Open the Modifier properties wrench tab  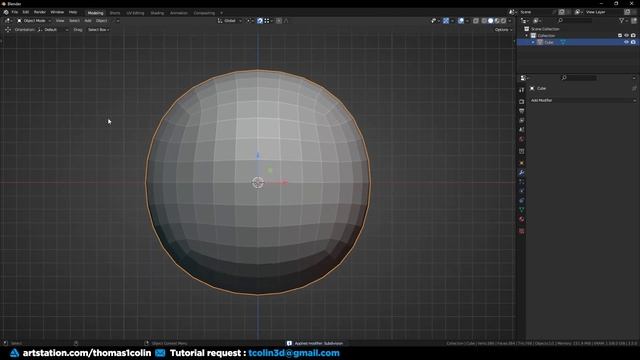(522, 173)
